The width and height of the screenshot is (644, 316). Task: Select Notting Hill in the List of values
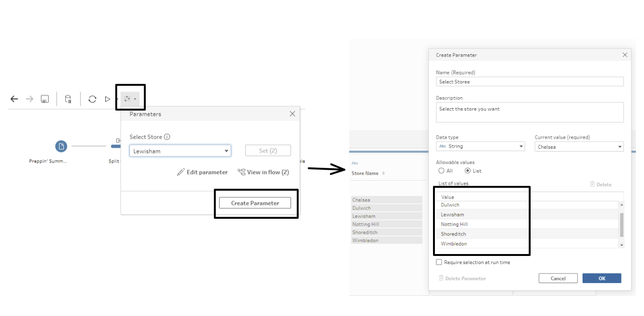[527, 224]
